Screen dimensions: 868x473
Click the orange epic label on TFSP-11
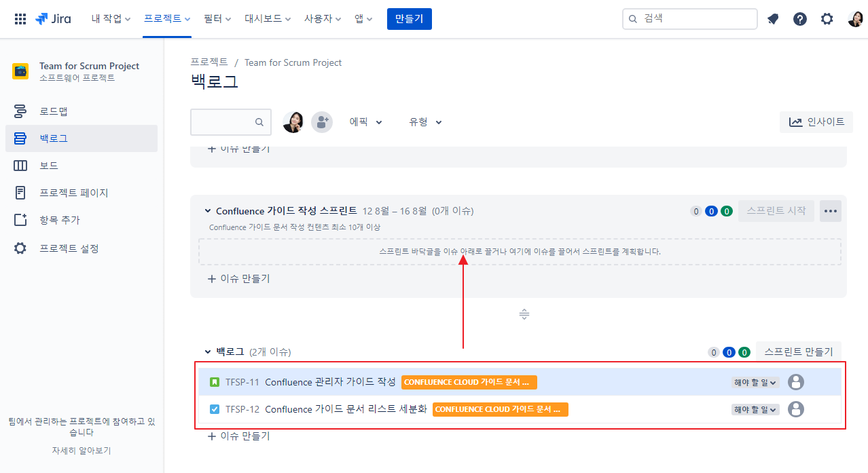point(469,382)
